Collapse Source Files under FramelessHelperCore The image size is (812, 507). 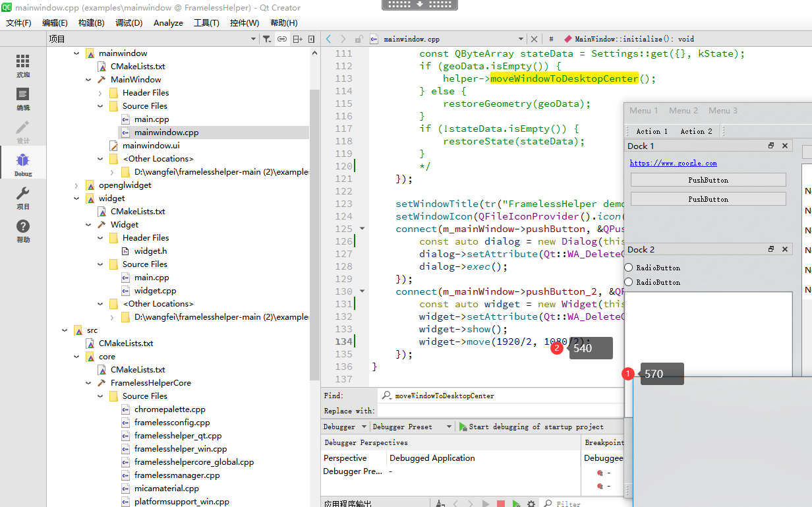coord(100,396)
